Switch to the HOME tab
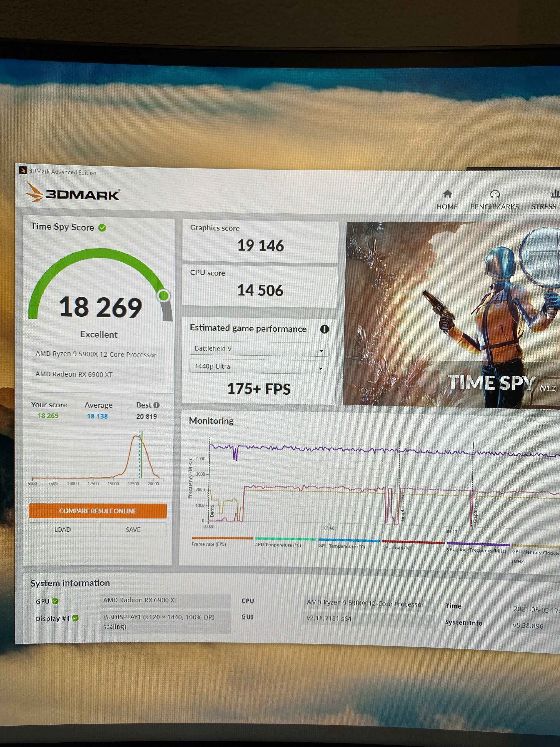The height and width of the screenshot is (747, 560). point(447,207)
